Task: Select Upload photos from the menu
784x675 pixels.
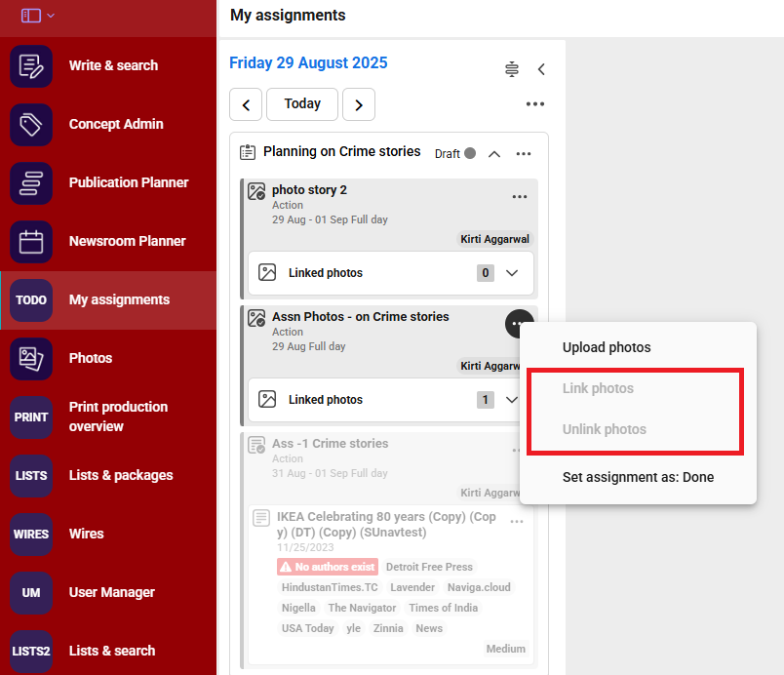Action: [607, 347]
